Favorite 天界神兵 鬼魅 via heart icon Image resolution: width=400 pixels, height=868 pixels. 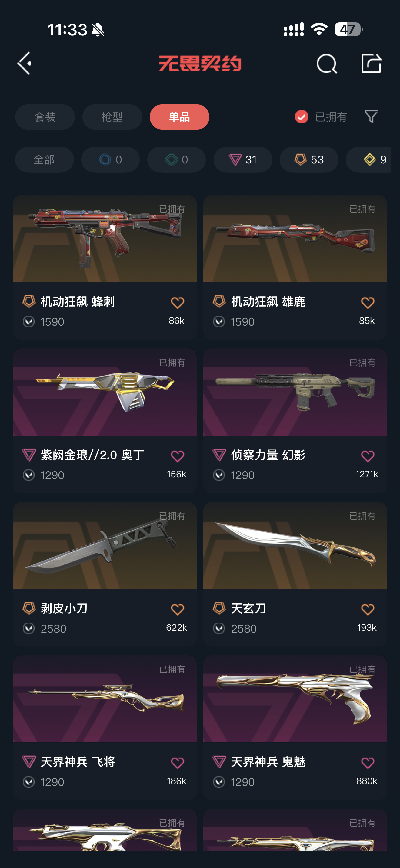coord(368,763)
